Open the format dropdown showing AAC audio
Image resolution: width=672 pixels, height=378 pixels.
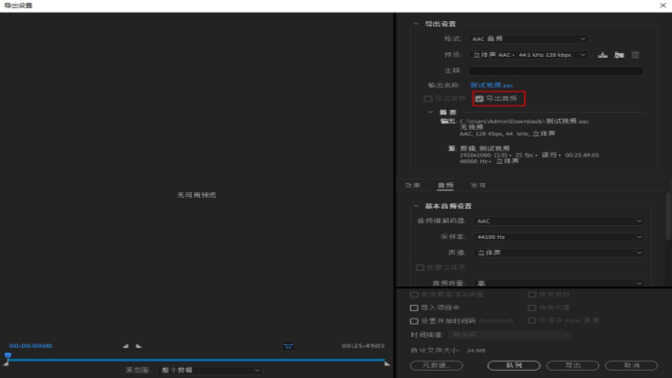click(528, 39)
